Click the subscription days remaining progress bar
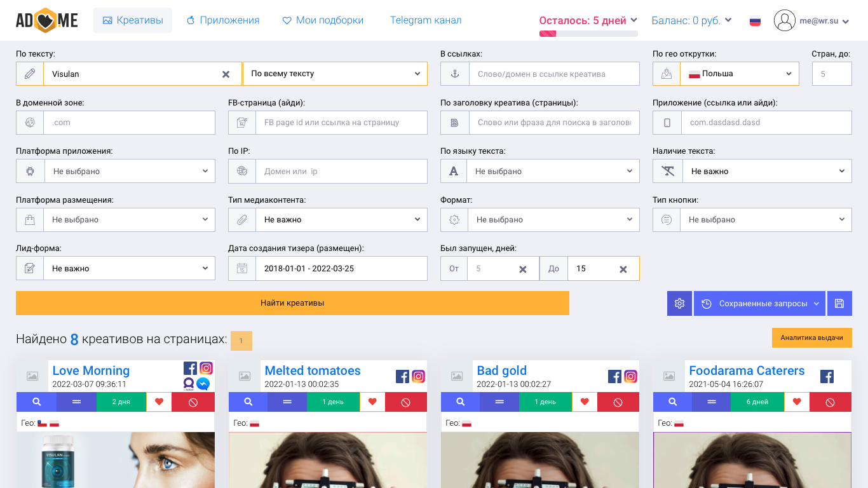Image resolution: width=868 pixels, height=488 pixels. 588,34
